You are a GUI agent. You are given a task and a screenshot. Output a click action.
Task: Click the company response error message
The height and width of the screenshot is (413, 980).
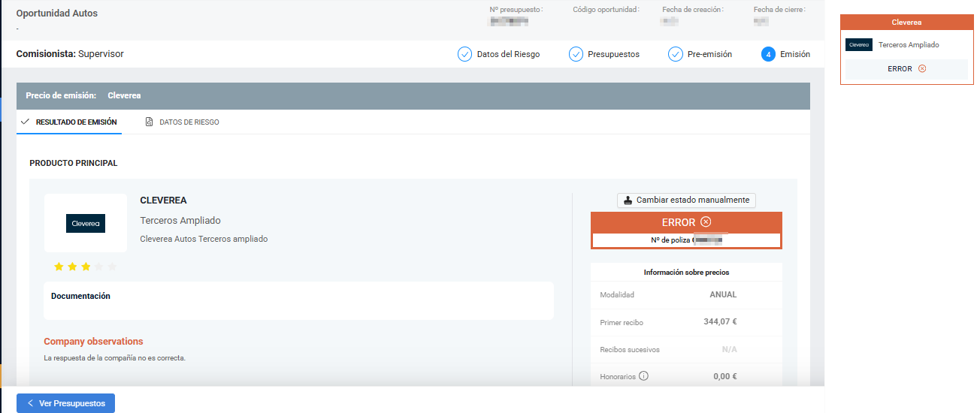point(114,358)
